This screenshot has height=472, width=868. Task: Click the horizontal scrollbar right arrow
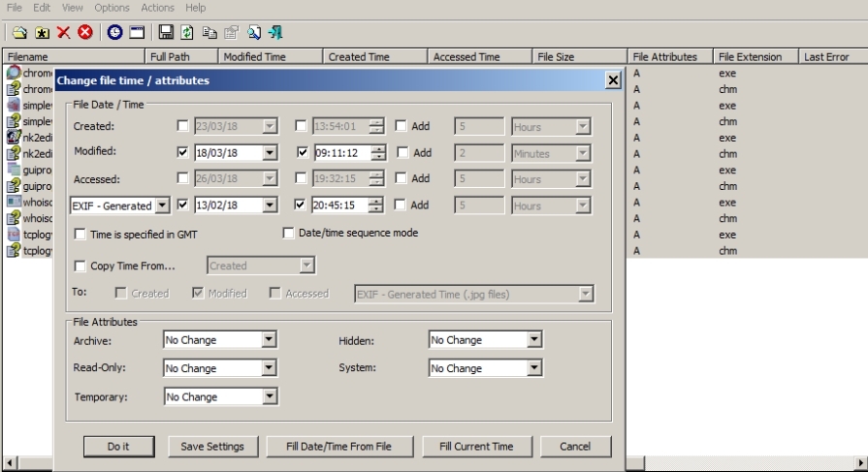[x=860, y=462]
